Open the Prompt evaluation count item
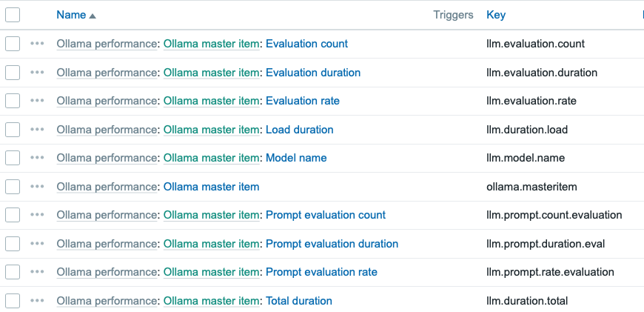644x312 pixels. 325,215
